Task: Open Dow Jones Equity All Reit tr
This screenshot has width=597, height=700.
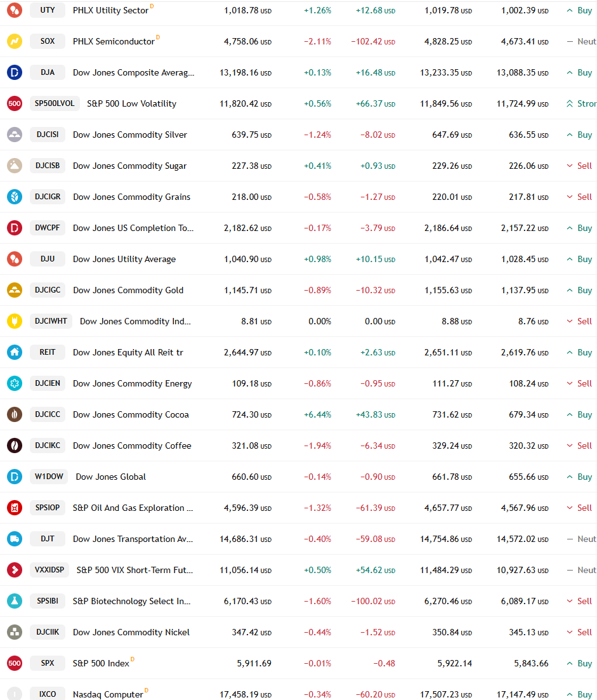Action: point(128,353)
